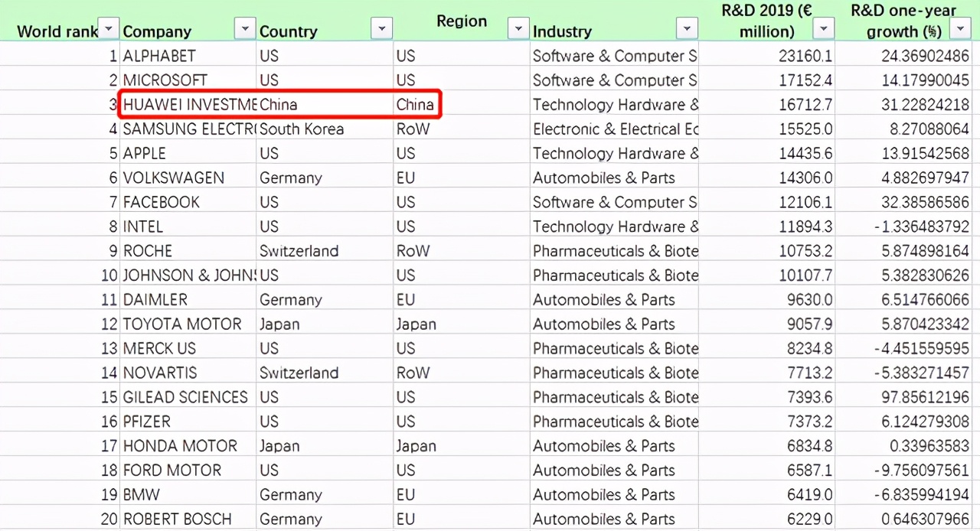Select the growth value 0.646307966

click(x=904, y=520)
